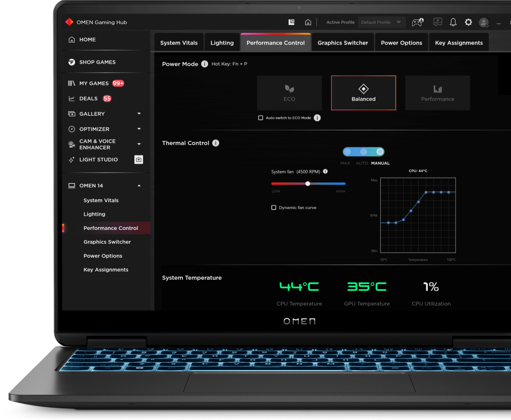
Task: Switch to Key Assignments tab
Action: tap(459, 43)
